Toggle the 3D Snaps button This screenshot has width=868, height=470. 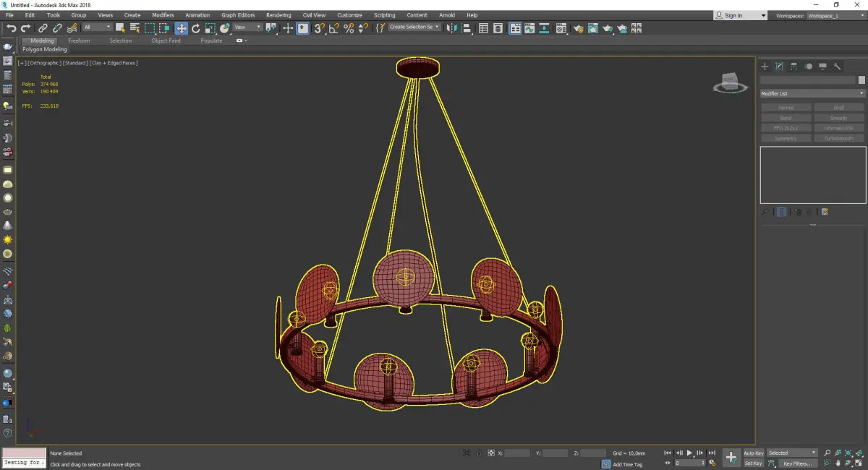coord(318,28)
